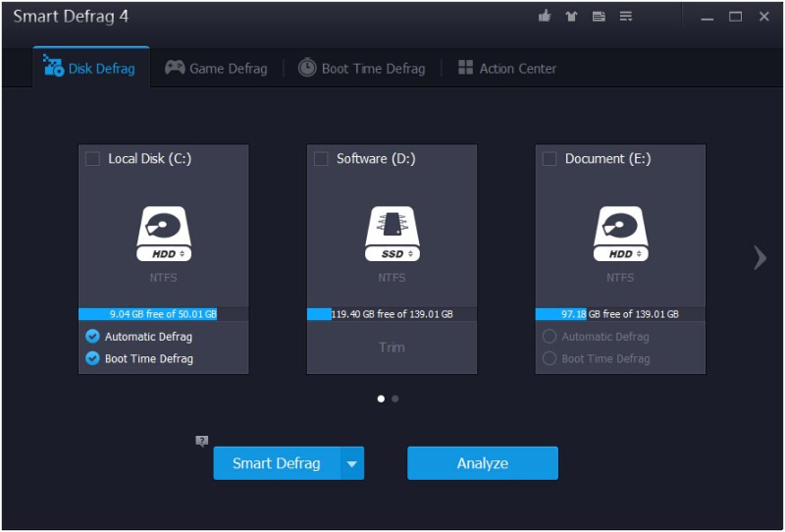The image size is (785, 532).
Task: Click the Document (E:) HDD drive icon
Action: pyautogui.click(x=620, y=234)
